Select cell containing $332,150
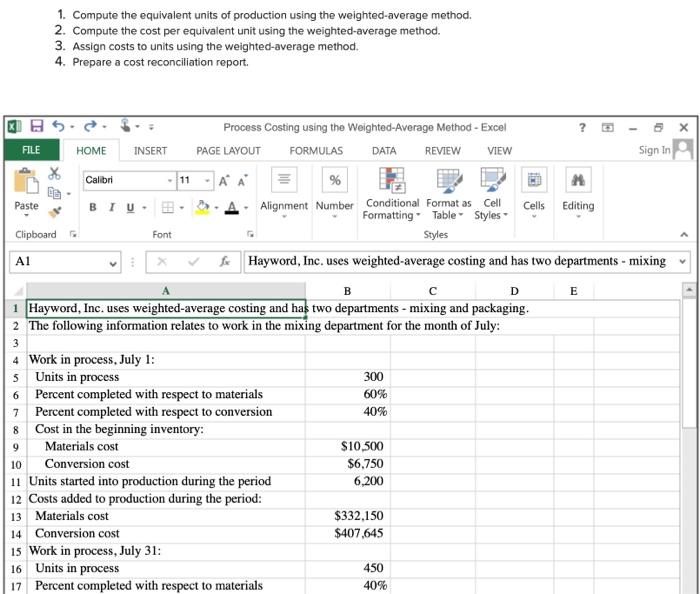 [348, 516]
